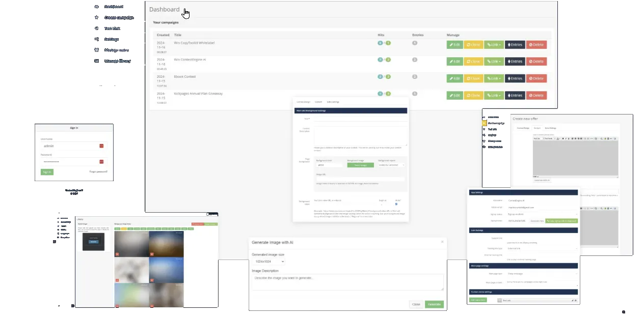
Task: Open Dashboard from the top-left sidebar
Action: [x=114, y=7]
